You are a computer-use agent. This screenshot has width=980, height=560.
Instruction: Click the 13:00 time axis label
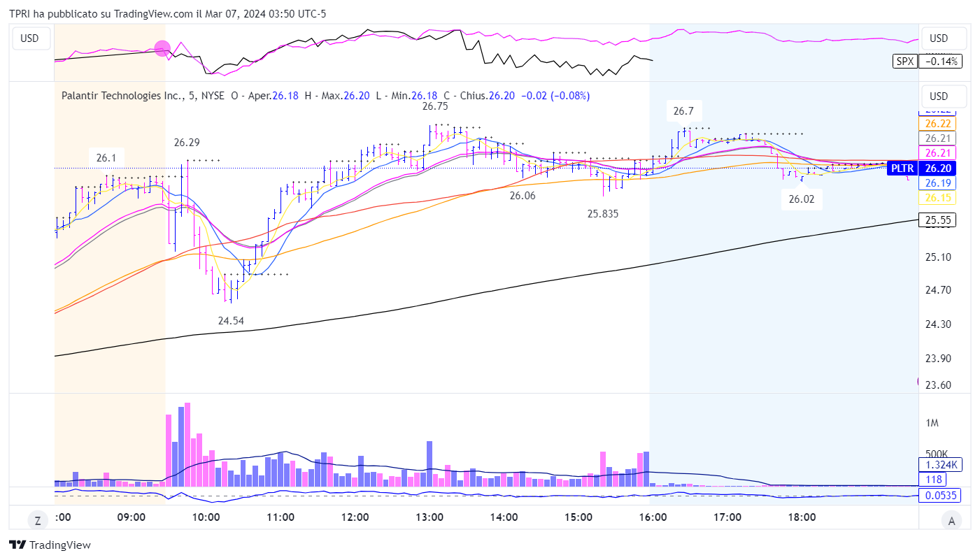pos(429,518)
